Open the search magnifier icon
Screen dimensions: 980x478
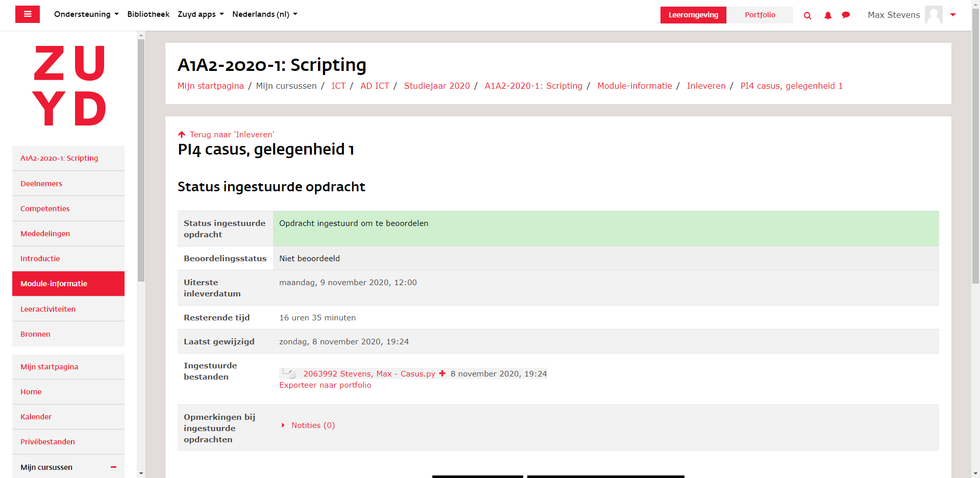point(807,15)
